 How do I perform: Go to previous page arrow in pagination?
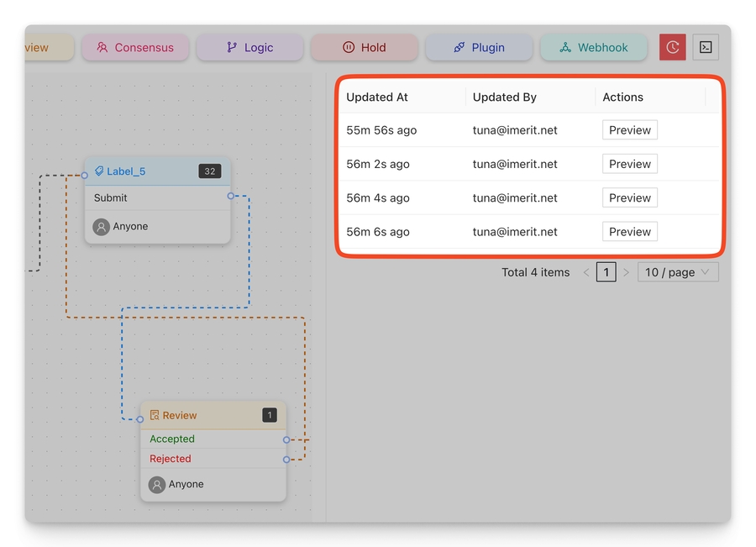[x=586, y=272]
